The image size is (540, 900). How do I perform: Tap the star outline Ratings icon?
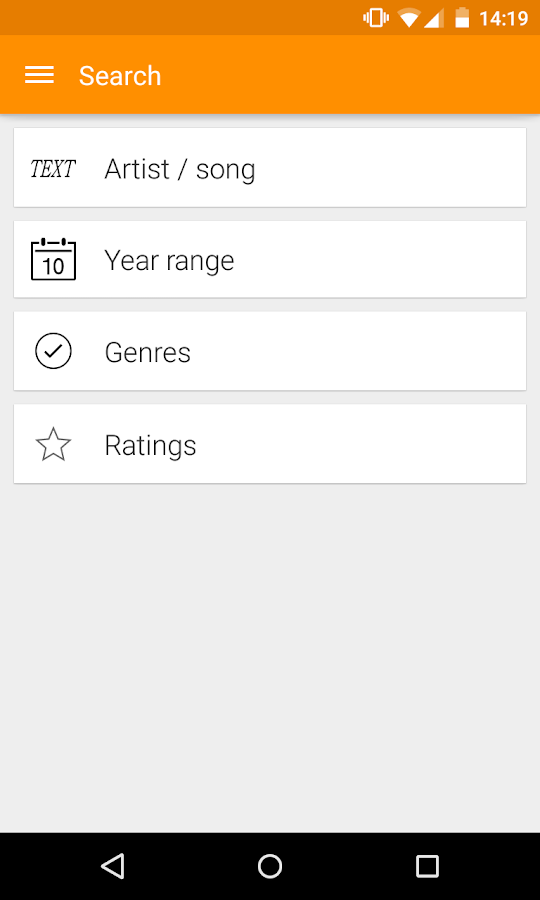tap(53, 444)
